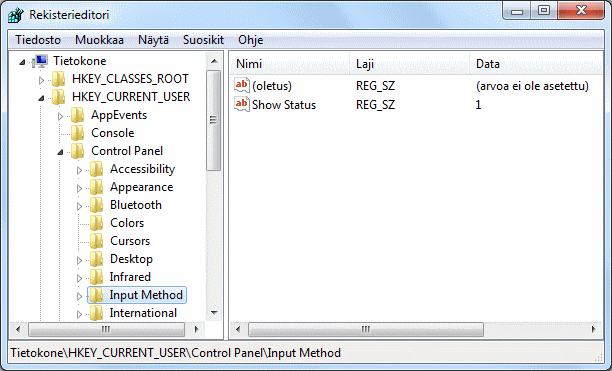Click the Appearance folder icon
This screenshot has width=612, height=371.
pyautogui.click(x=96, y=187)
